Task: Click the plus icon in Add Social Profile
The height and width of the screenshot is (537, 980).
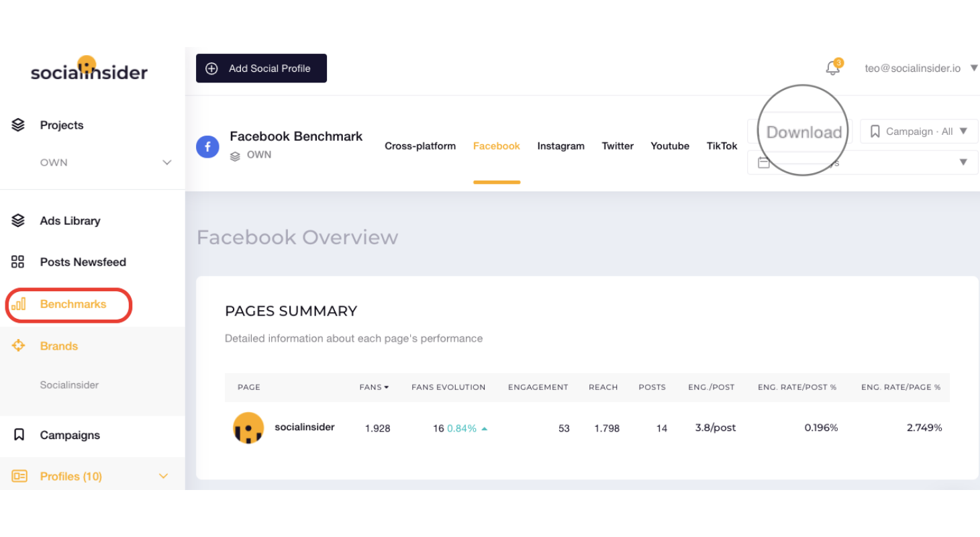Action: coord(211,68)
